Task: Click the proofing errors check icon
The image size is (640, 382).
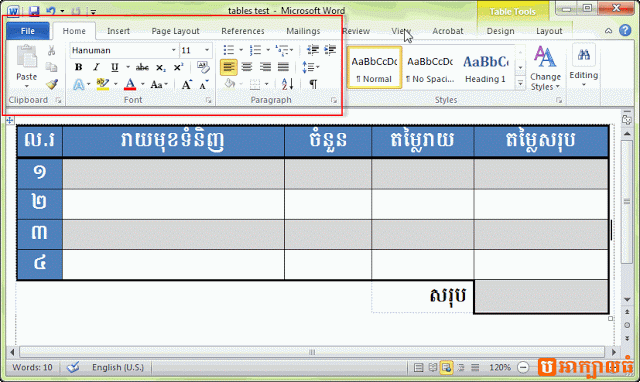Action: tap(73, 367)
